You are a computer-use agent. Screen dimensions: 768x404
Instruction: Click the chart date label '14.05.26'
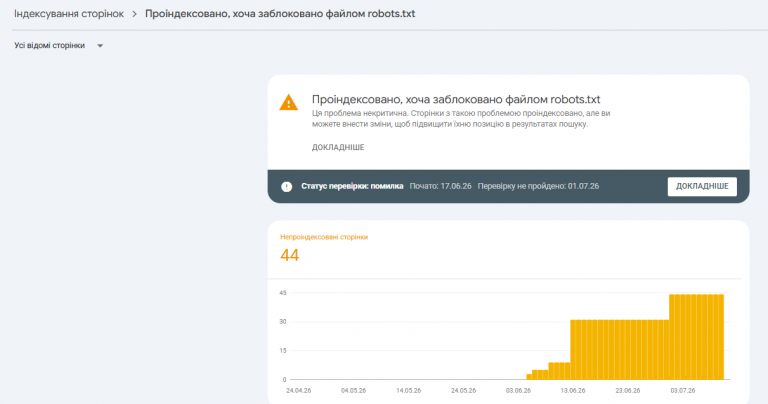(408, 391)
